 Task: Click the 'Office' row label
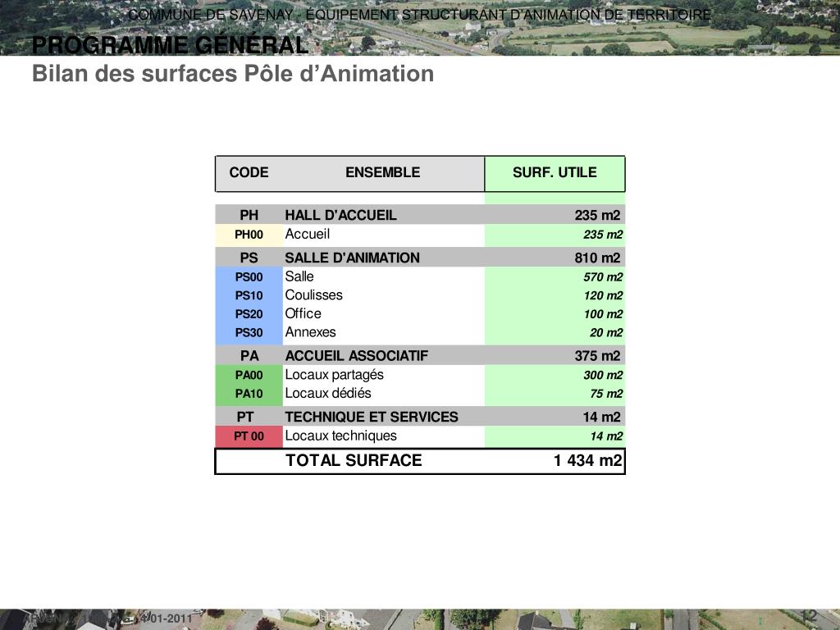tap(303, 313)
